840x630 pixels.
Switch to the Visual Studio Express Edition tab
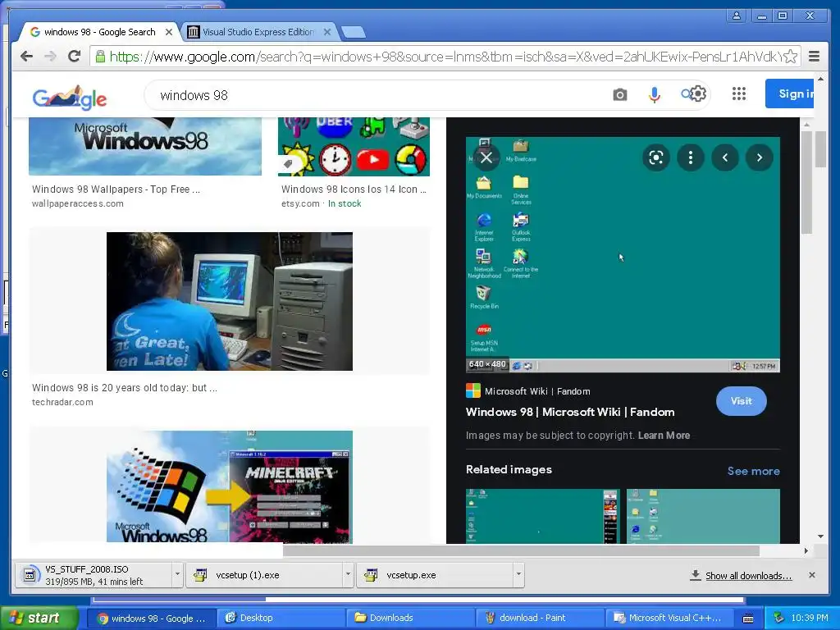pos(258,32)
